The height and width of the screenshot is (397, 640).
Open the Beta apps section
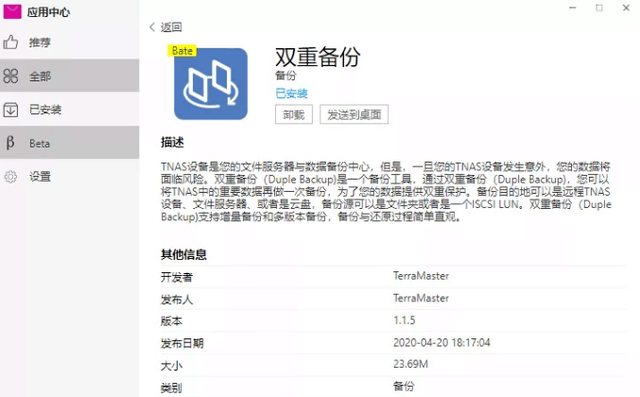click(x=69, y=142)
